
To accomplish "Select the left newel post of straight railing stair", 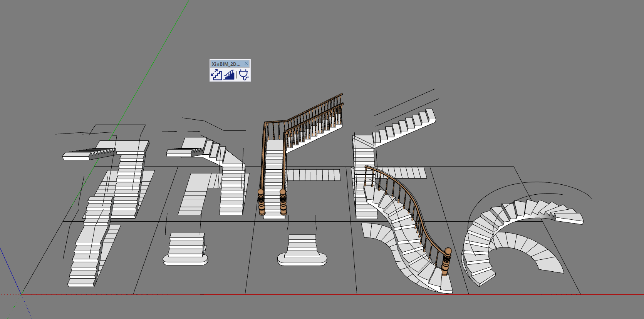I will [x=261, y=202].
